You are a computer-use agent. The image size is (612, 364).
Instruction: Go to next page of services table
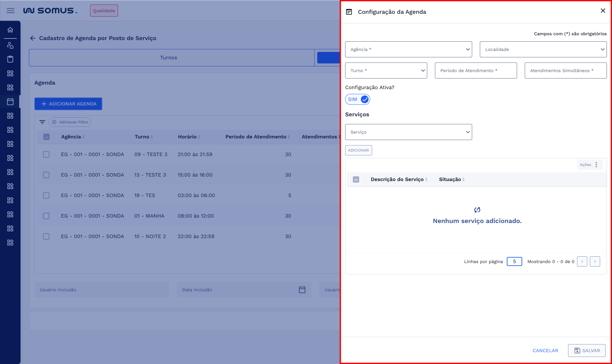click(595, 261)
